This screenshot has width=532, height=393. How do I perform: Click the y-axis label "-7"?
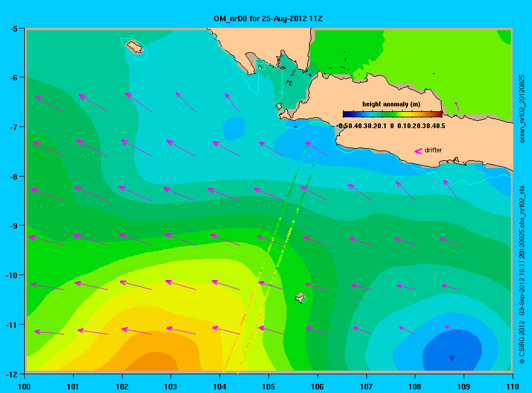click(13, 127)
